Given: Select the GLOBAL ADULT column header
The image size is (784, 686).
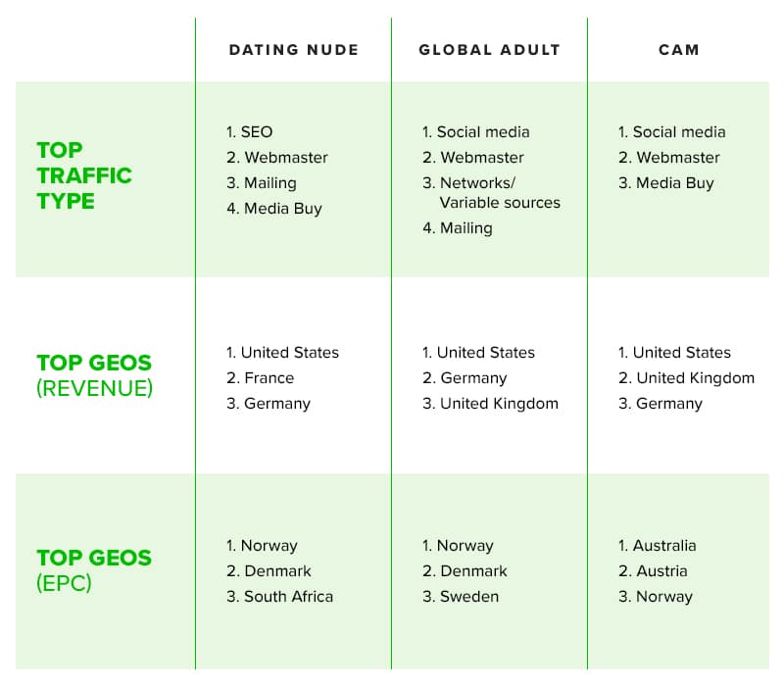Looking at the screenshot, I should [x=489, y=50].
